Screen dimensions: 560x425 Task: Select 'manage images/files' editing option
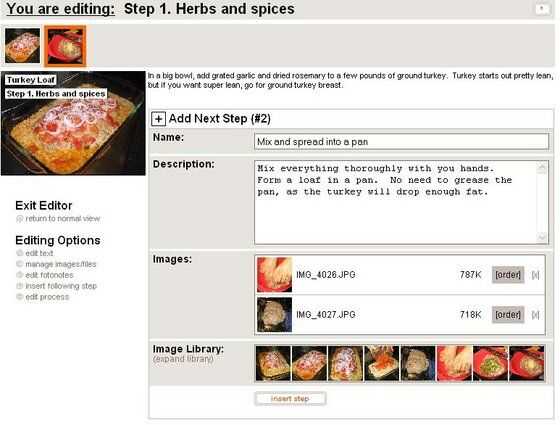[61, 264]
